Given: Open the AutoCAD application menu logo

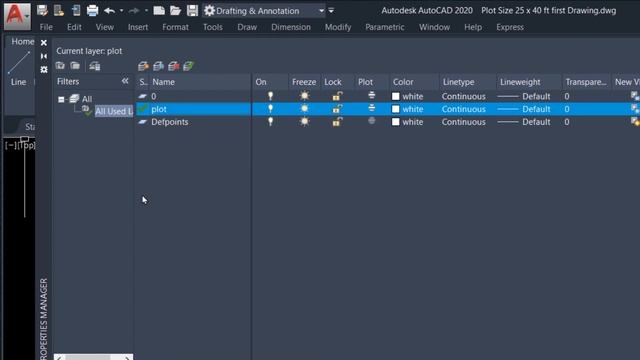Looking at the screenshot, I should pyautogui.click(x=17, y=16).
